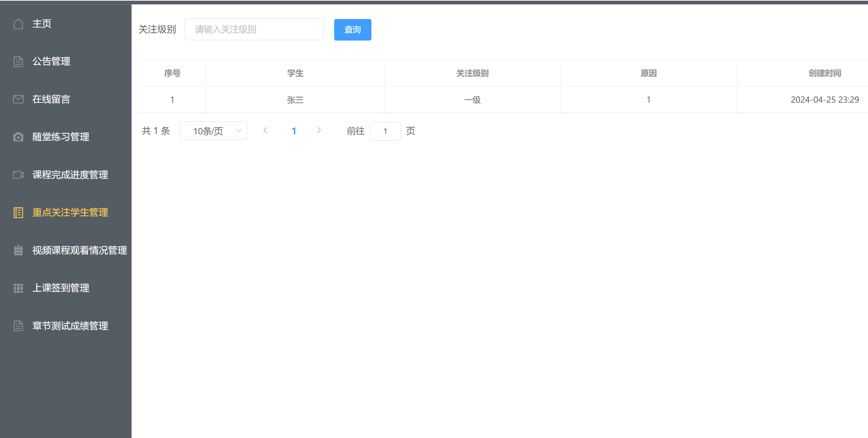Click the envelope icon next to 在线留言
This screenshot has width=868, height=438.
point(18,99)
